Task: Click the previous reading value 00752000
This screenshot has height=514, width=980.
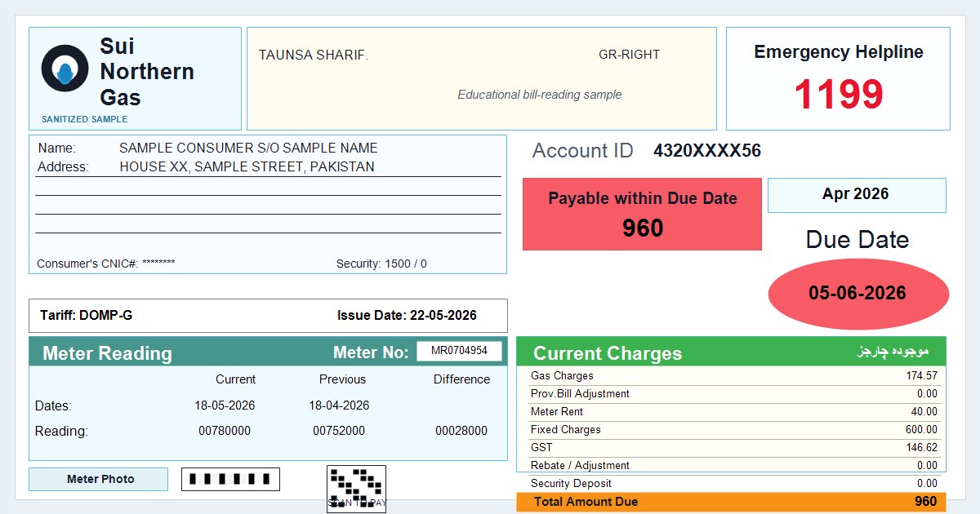Action: pos(339,431)
